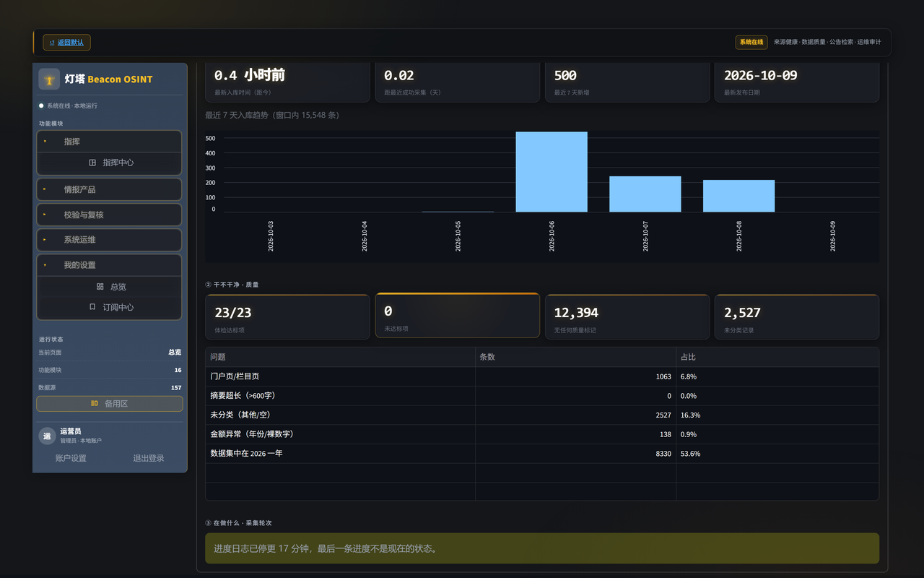The height and width of the screenshot is (578, 924).
Task: Click the 2026-10-06 bar in the chart
Action: pos(552,172)
